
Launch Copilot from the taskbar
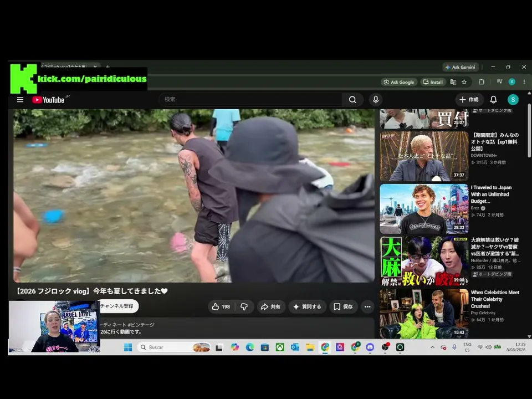235,347
